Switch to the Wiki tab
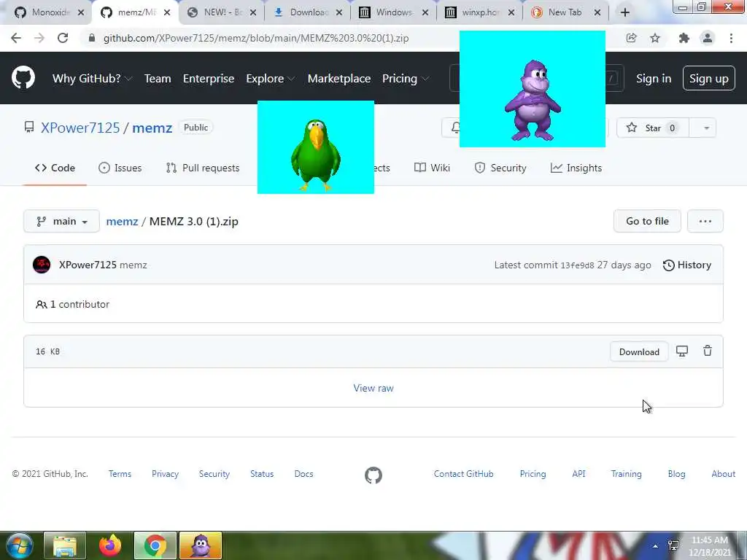 pyautogui.click(x=432, y=168)
